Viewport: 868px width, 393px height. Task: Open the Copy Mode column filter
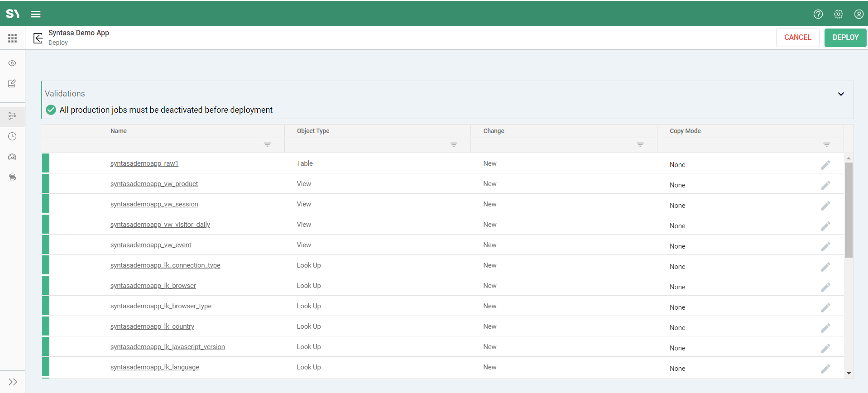pos(826,145)
